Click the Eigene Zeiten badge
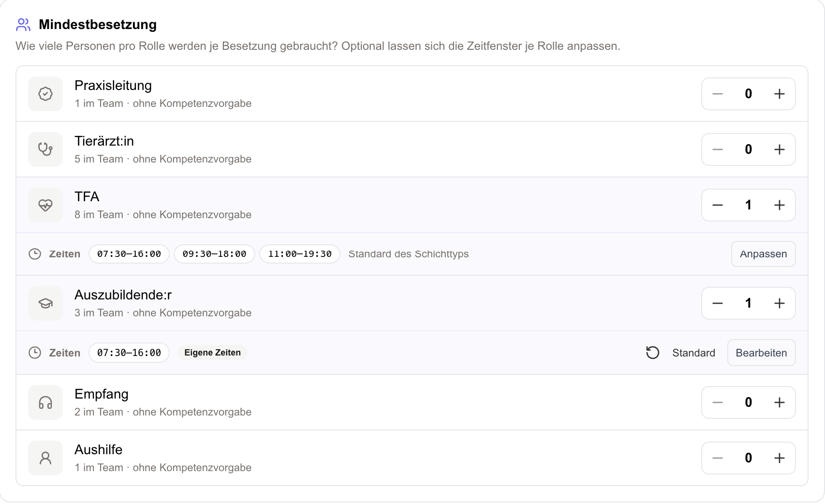The height and width of the screenshot is (504, 825). pos(212,353)
